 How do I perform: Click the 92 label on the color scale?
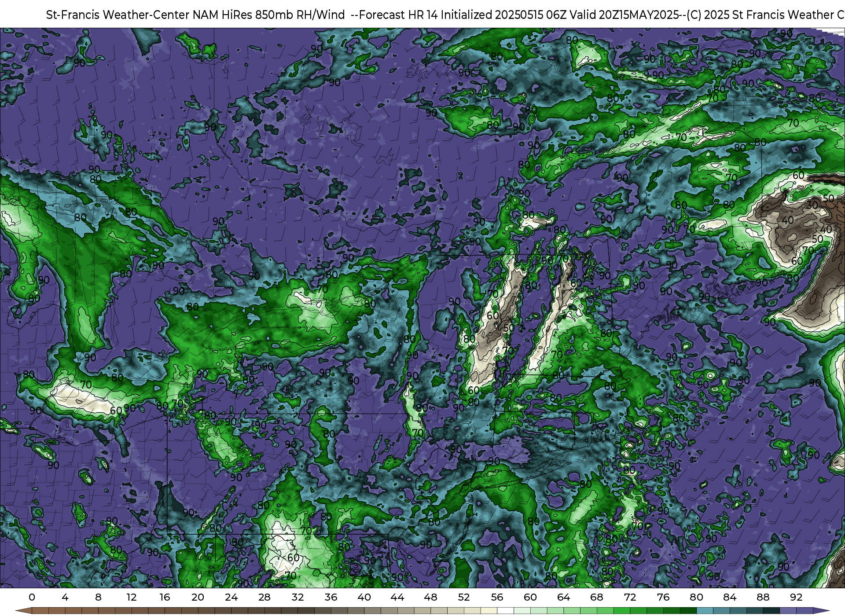click(x=796, y=597)
